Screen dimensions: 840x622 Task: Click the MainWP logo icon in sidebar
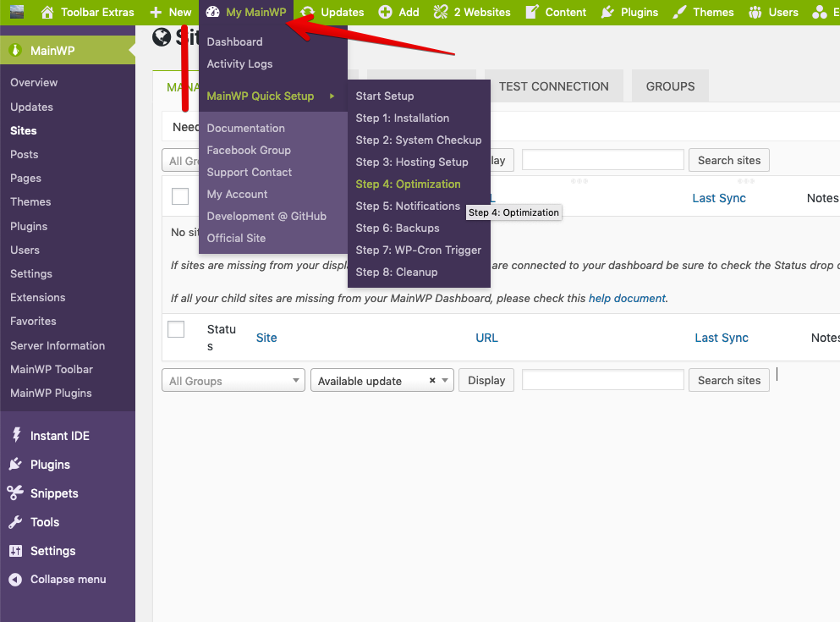15,51
